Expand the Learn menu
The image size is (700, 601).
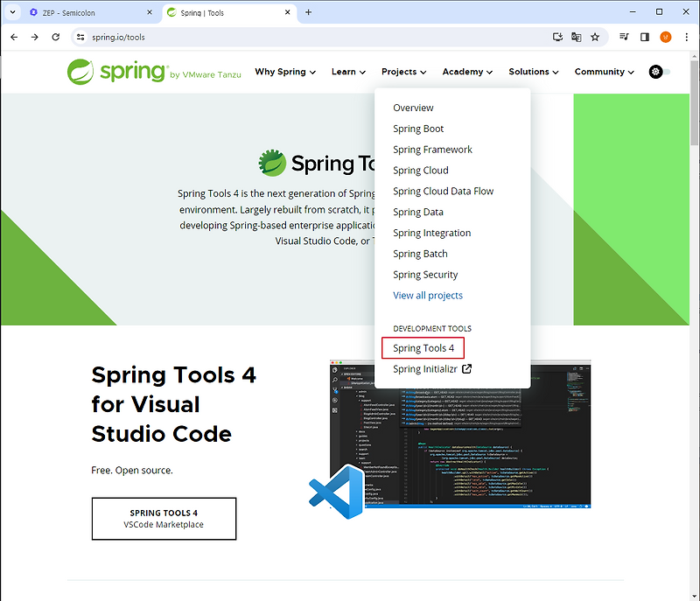(348, 72)
